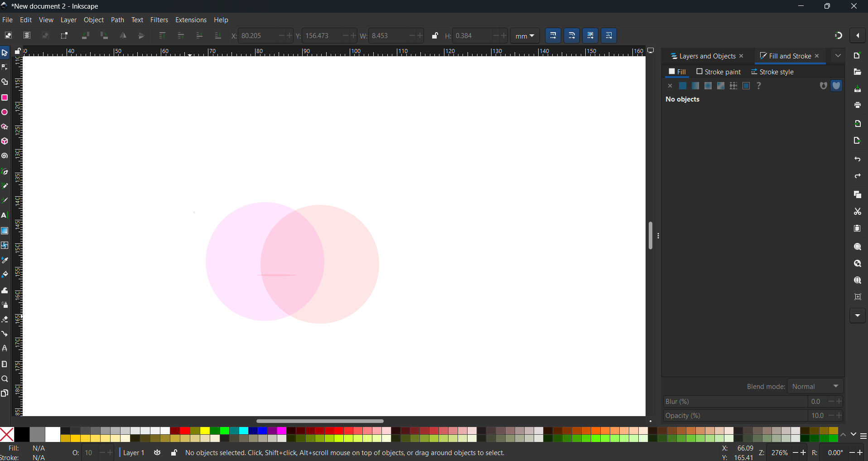The image size is (868, 461).
Task: Select the Spray tool
Action: [x=5, y=305]
